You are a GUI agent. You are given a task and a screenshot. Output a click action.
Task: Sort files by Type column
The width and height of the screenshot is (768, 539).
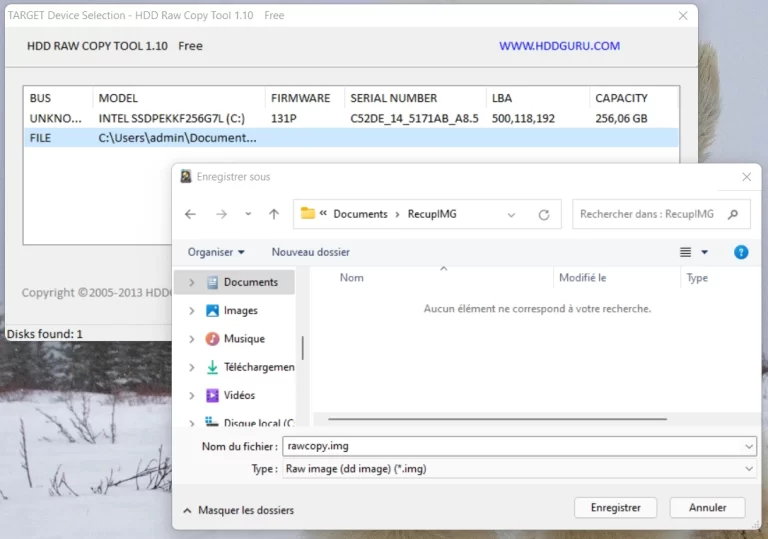point(697,278)
